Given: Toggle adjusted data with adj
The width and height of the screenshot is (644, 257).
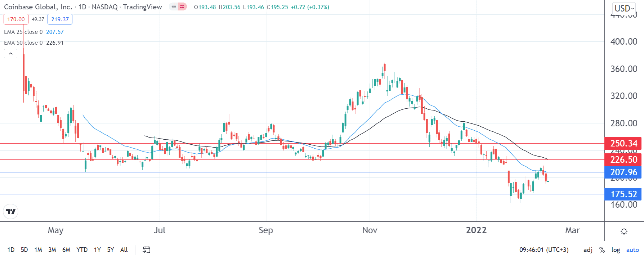Looking at the screenshot, I should 588,249.
